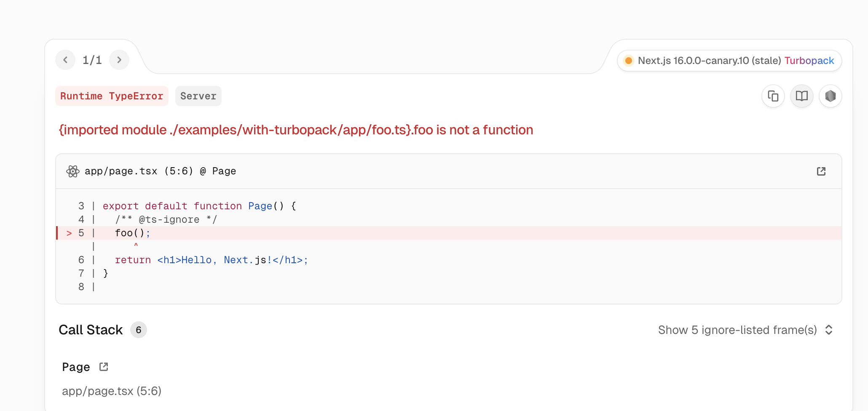The image size is (868, 411).
Task: Copy error info with the copy icon
Action: coord(773,96)
